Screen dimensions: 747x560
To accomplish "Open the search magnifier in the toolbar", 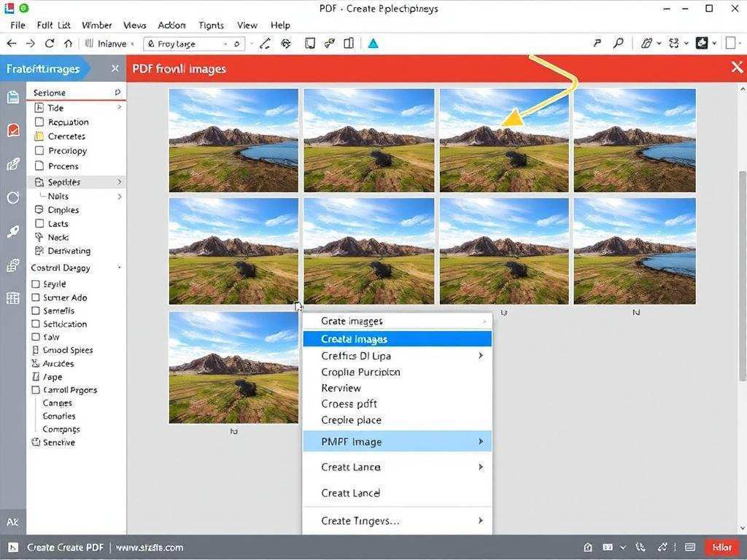I will 618,44.
